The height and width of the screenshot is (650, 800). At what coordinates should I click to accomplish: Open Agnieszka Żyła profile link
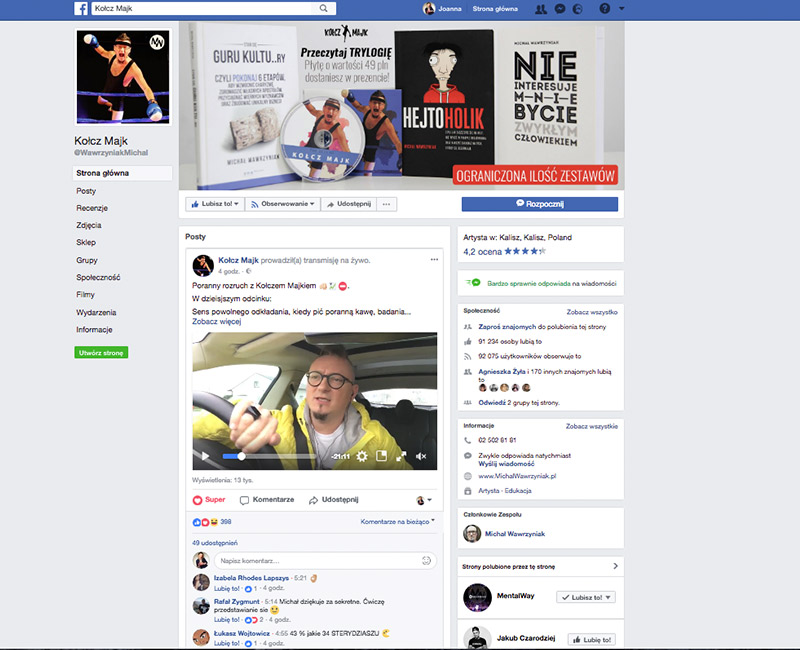coord(502,371)
